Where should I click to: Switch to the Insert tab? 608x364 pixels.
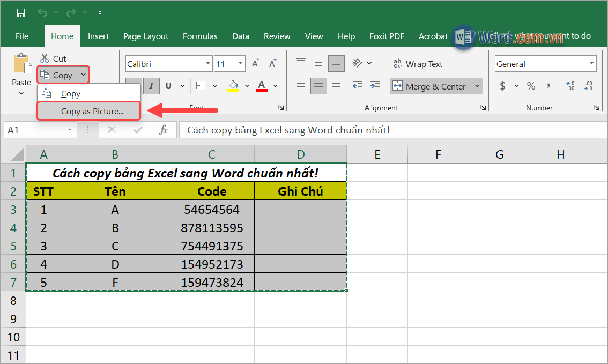pyautogui.click(x=98, y=36)
